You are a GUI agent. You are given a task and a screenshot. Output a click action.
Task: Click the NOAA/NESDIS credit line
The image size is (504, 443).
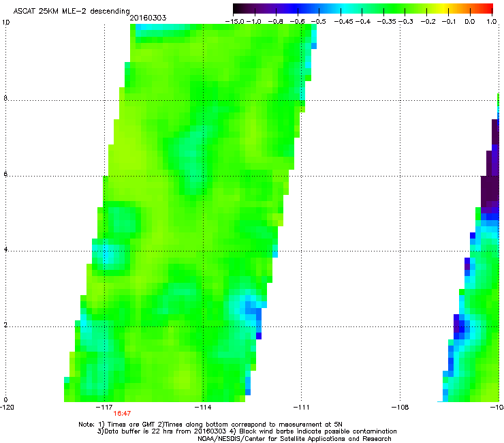[x=294, y=439]
